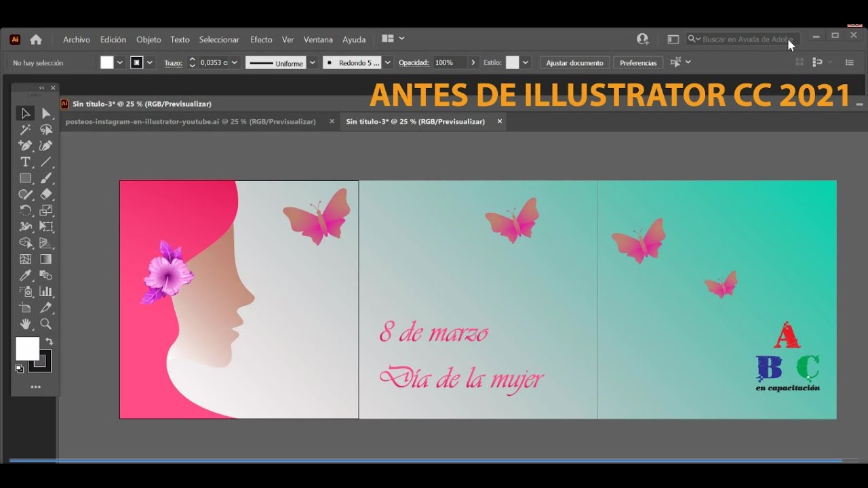The image size is (868, 488).
Task: Select the Direct Selection tool
Action: click(x=46, y=113)
